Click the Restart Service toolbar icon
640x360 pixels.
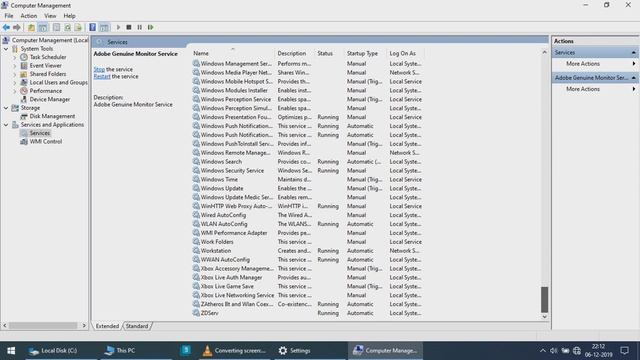tap(151, 27)
